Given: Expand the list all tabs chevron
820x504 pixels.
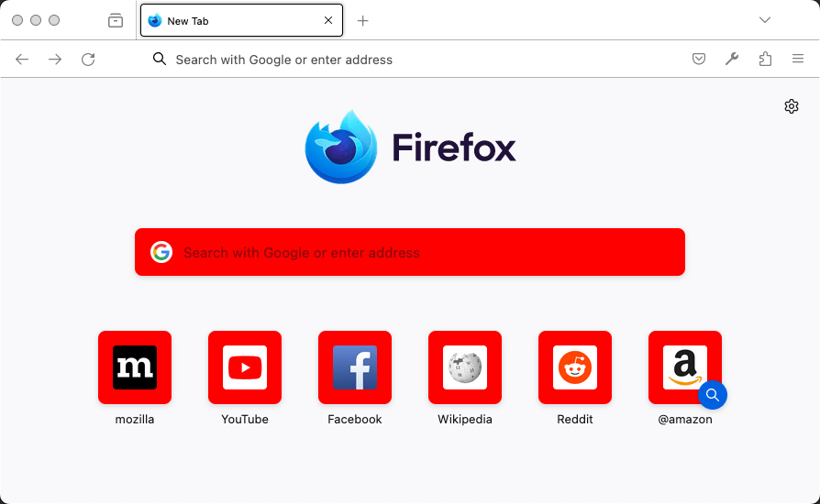Looking at the screenshot, I should pos(765,20).
